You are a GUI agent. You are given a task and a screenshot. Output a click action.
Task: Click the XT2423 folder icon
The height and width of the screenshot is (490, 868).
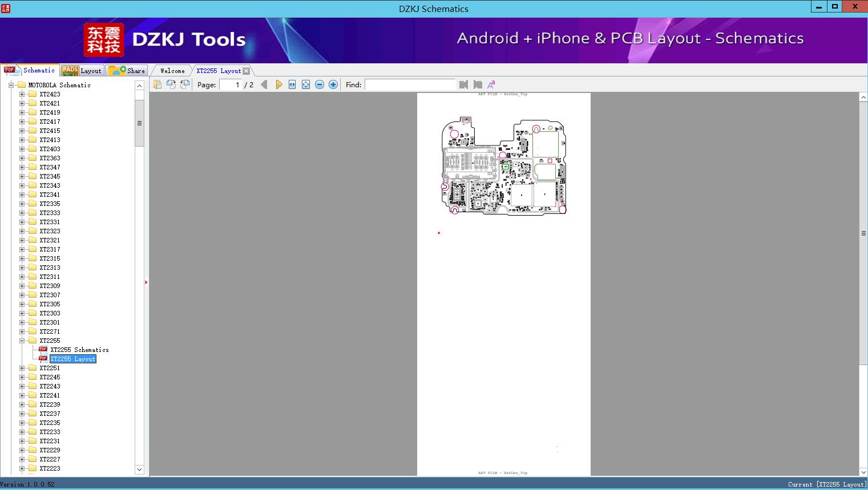pos(33,94)
